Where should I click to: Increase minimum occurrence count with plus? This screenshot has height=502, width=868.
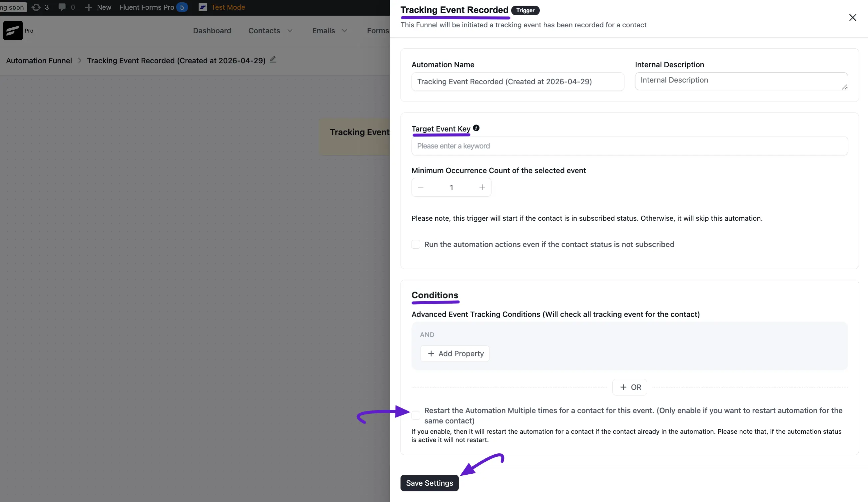pyautogui.click(x=482, y=187)
